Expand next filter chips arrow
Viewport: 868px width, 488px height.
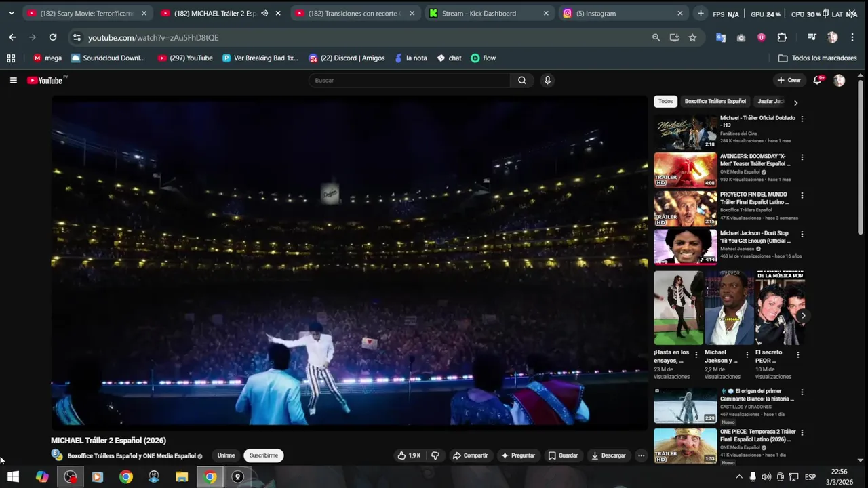point(795,102)
